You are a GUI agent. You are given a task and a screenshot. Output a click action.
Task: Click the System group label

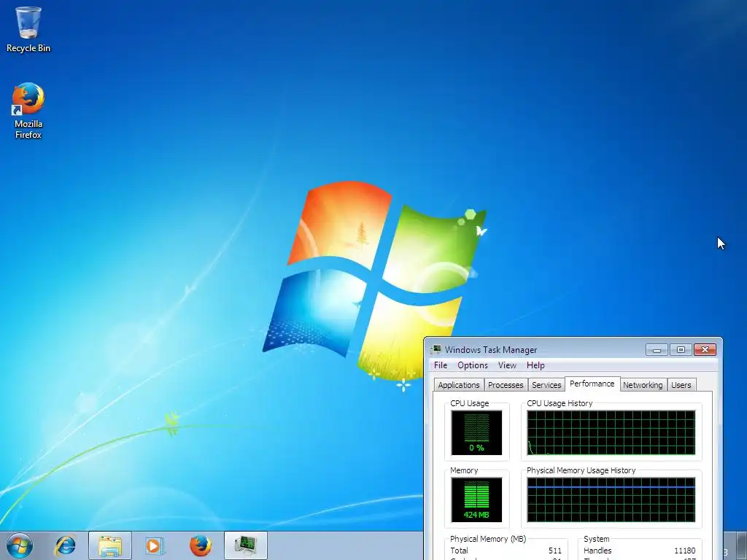tap(597, 539)
